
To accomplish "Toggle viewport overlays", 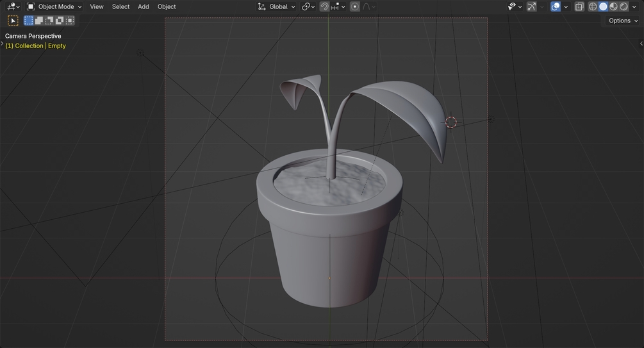I will 556,6.
